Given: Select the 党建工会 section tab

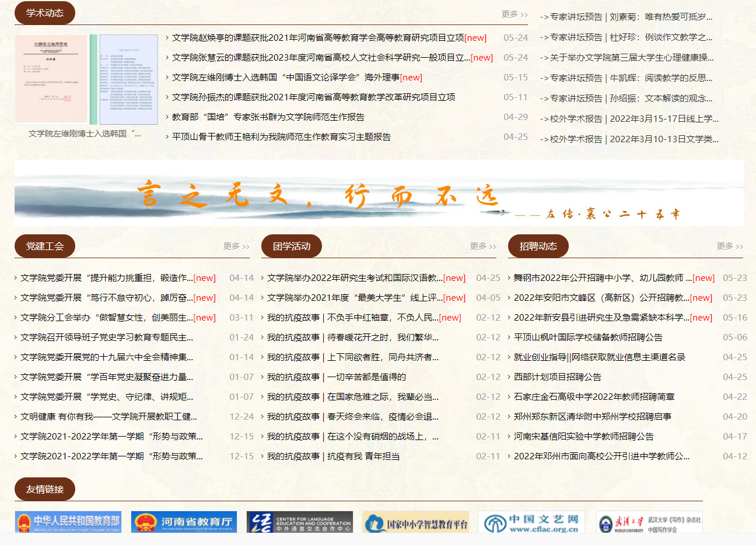Looking at the screenshot, I should click(45, 246).
